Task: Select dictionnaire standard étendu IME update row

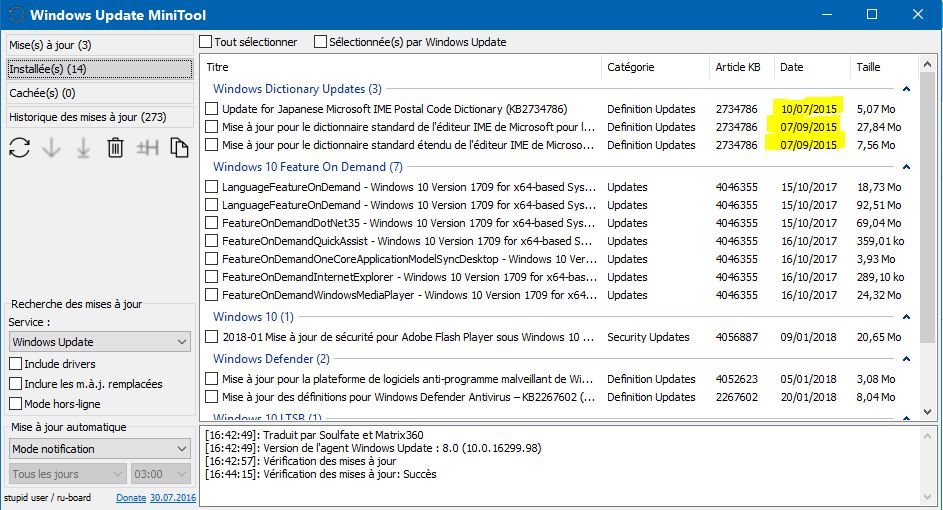Action: (x=561, y=145)
